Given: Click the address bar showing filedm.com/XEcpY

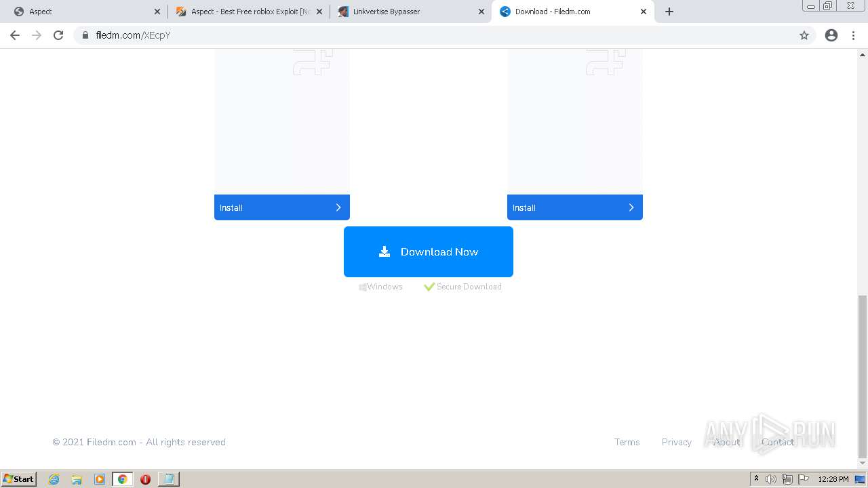Looking at the screenshot, I should click(444, 35).
